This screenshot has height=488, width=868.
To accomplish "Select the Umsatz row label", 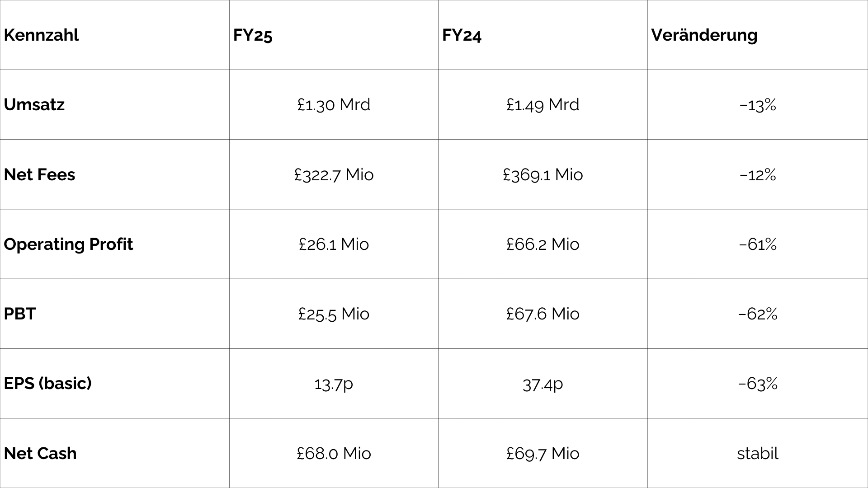I will coord(114,104).
